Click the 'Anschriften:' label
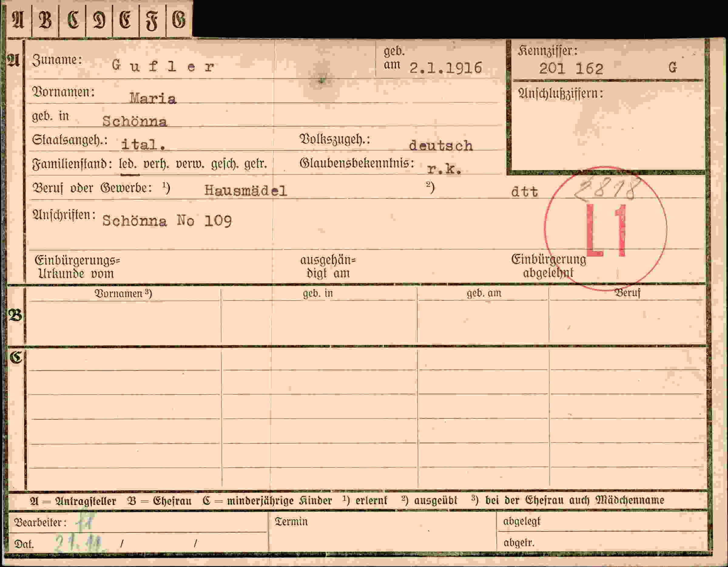 64,215
